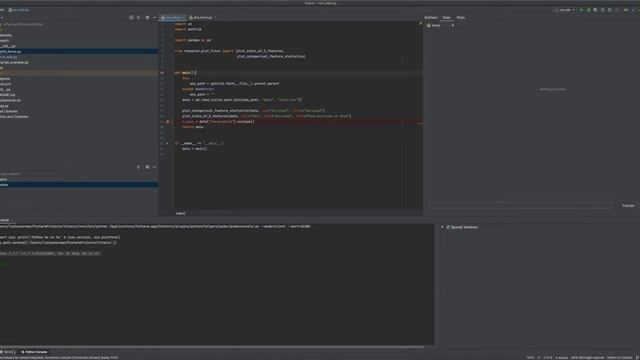Viewport: 640px width, 360px height.
Task: Click the console session tab above the output
Action: click(x=6, y=220)
